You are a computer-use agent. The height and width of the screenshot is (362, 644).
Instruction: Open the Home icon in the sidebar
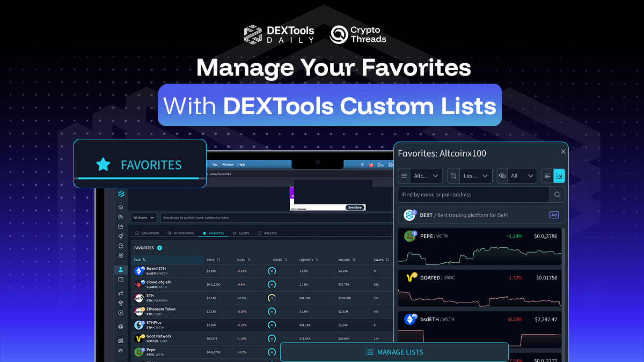[121, 207]
